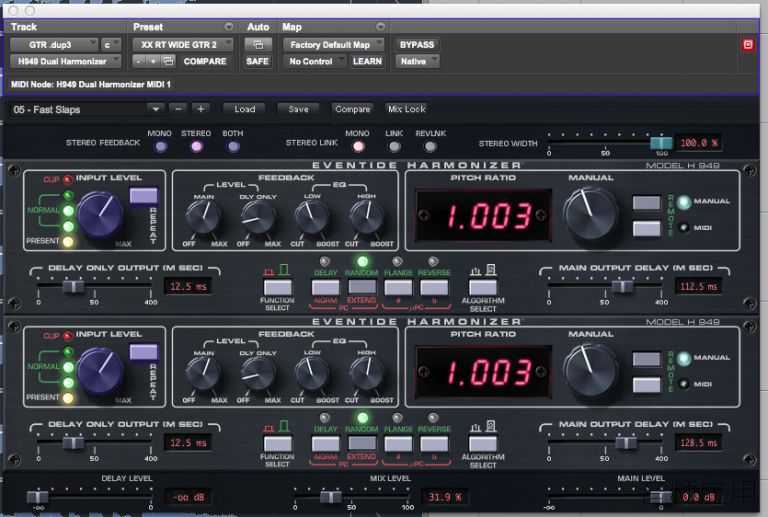Click the Save preset button
The height and width of the screenshot is (517, 768).
[x=298, y=109]
